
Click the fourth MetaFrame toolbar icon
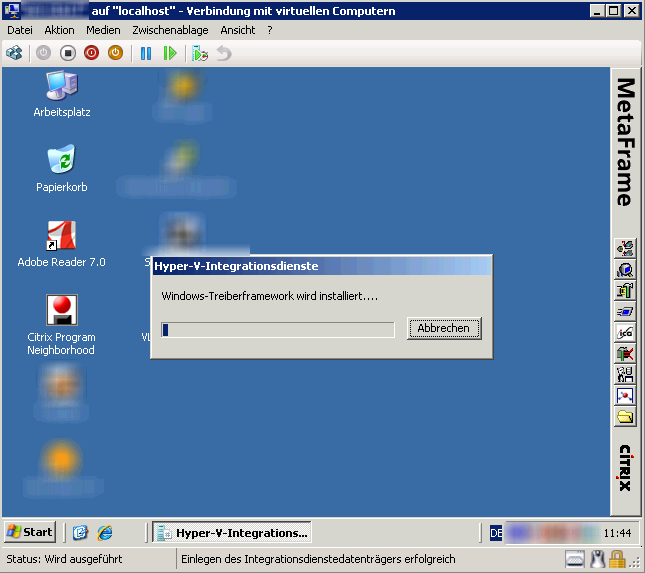[x=625, y=311]
